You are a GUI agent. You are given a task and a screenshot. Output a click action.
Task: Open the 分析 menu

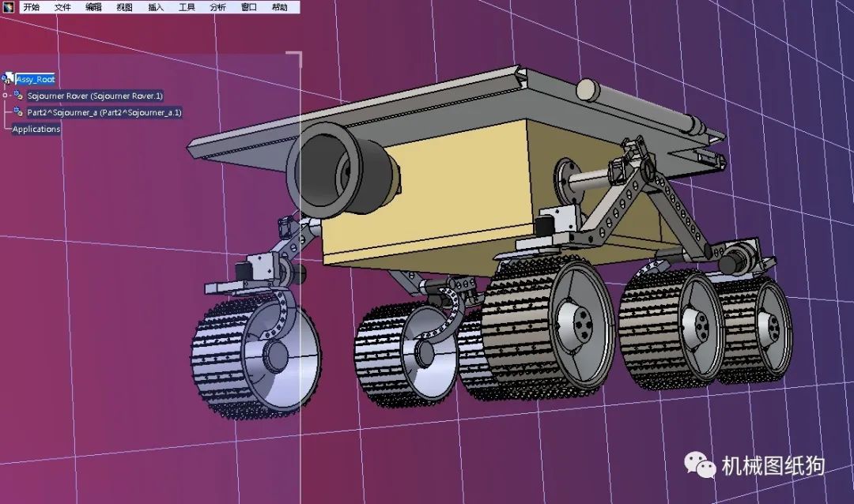[218, 7]
